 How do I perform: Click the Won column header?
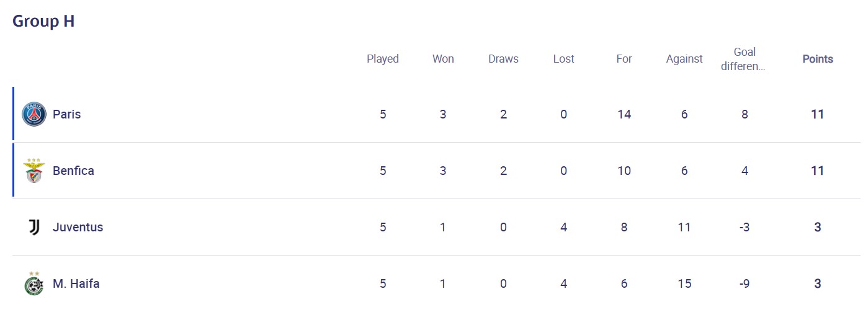tap(443, 60)
